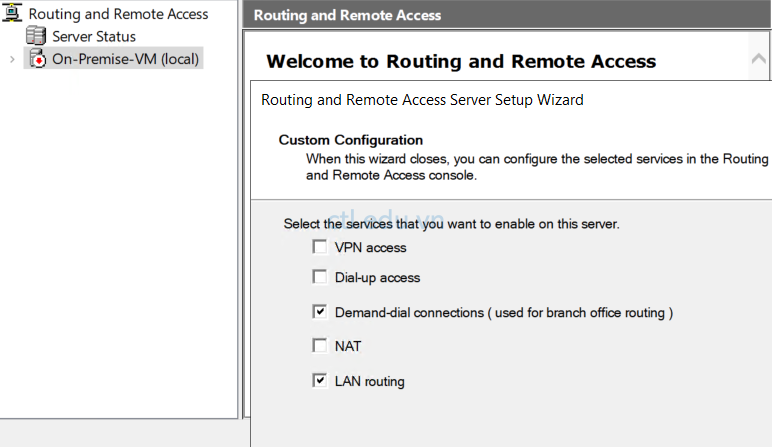This screenshot has height=447, width=772.
Task: Click the On-Premise-VM server icon
Action: (x=37, y=59)
